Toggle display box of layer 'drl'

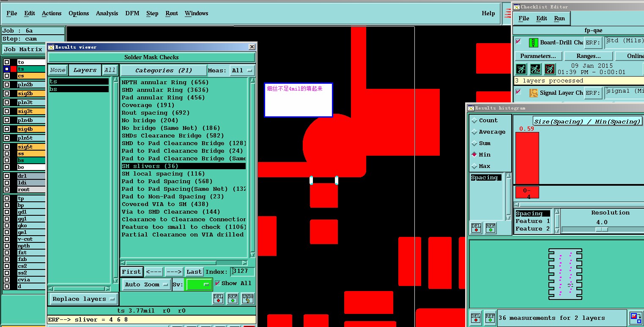(7, 176)
